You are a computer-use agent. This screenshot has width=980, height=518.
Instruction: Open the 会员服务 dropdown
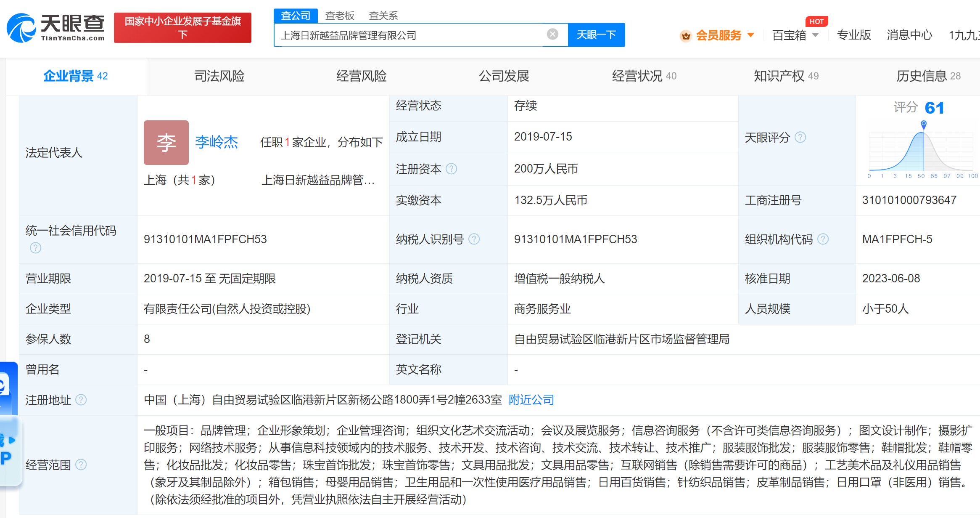(x=724, y=35)
